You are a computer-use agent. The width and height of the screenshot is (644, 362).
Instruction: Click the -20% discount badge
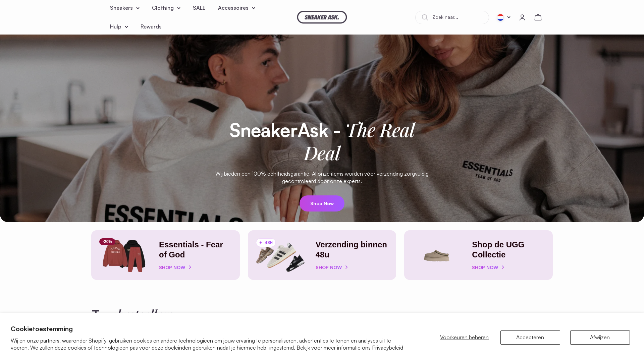point(107,242)
